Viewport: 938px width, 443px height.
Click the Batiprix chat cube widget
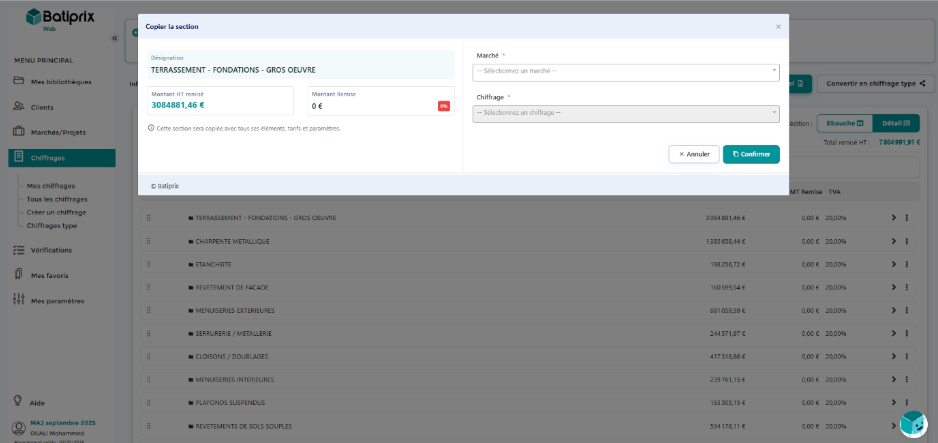click(912, 422)
